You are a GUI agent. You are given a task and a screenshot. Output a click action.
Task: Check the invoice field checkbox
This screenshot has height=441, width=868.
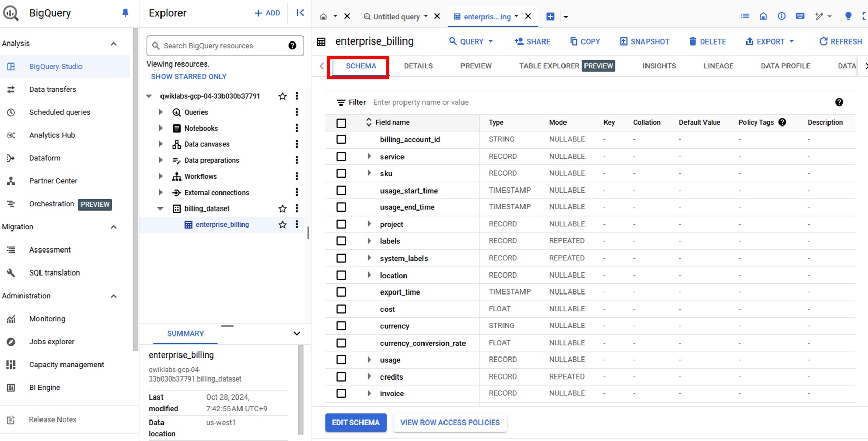pyautogui.click(x=341, y=393)
